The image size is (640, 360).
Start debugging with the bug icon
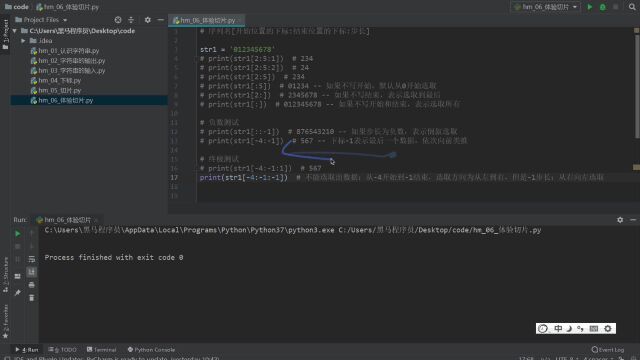tap(602, 7)
